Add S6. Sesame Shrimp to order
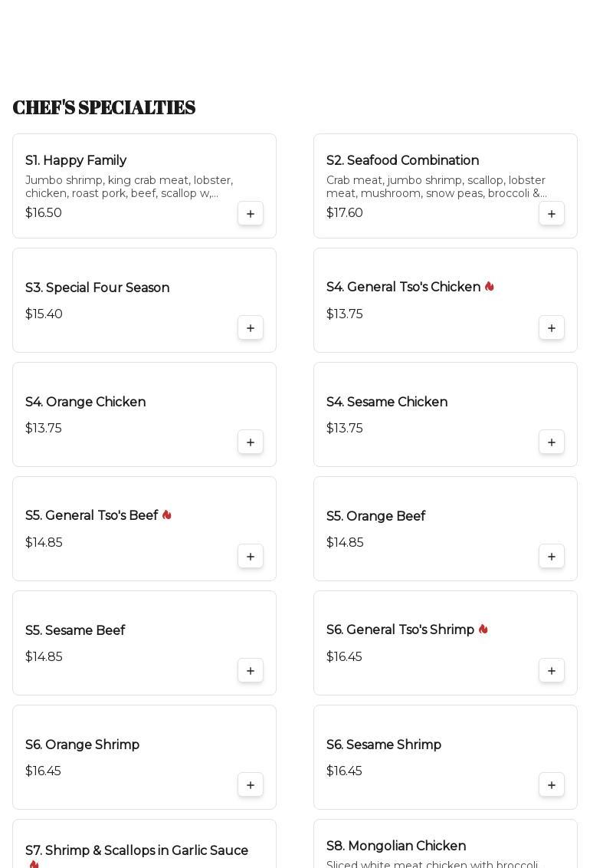 [x=552, y=785]
